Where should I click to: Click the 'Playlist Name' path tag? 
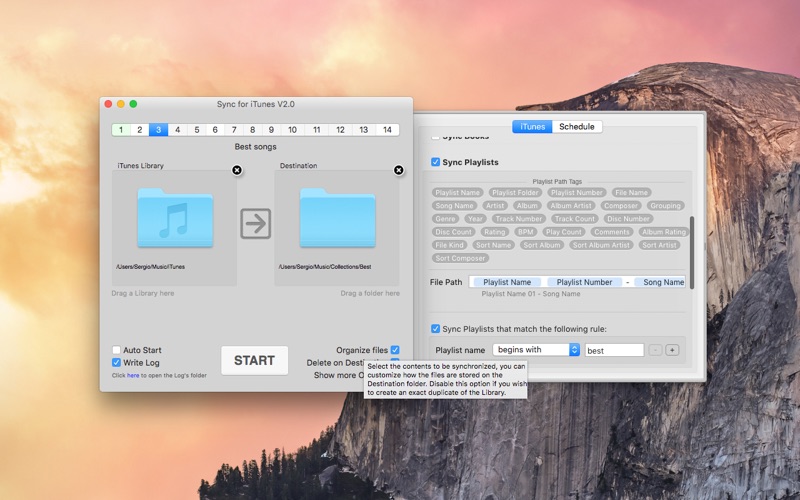(457, 193)
